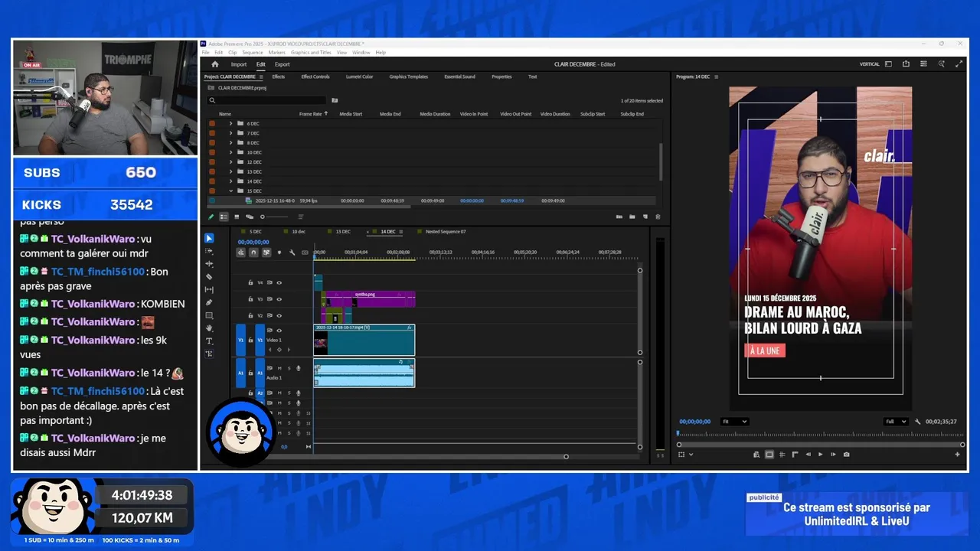Screen dimensions: 980x551
Task: Click the Timeline Display Settings wrench icon
Action: [292, 253]
